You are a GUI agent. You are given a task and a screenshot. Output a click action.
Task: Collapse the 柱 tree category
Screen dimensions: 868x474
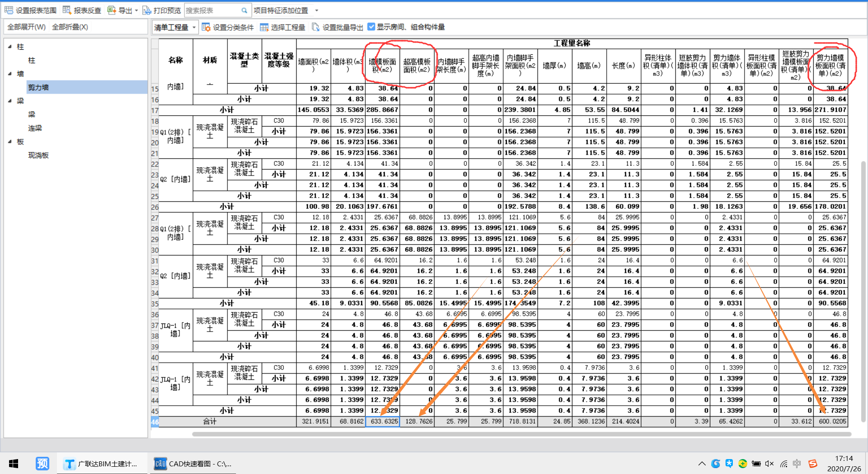(9, 47)
